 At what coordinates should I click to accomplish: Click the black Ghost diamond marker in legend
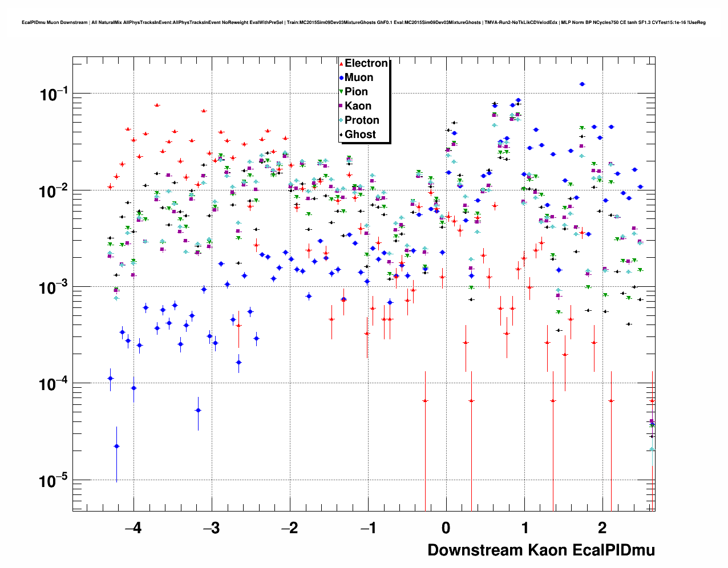tap(341, 135)
